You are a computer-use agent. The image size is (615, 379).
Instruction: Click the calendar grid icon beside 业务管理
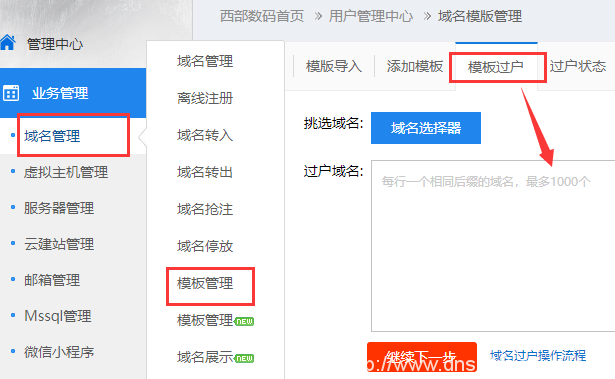point(11,93)
